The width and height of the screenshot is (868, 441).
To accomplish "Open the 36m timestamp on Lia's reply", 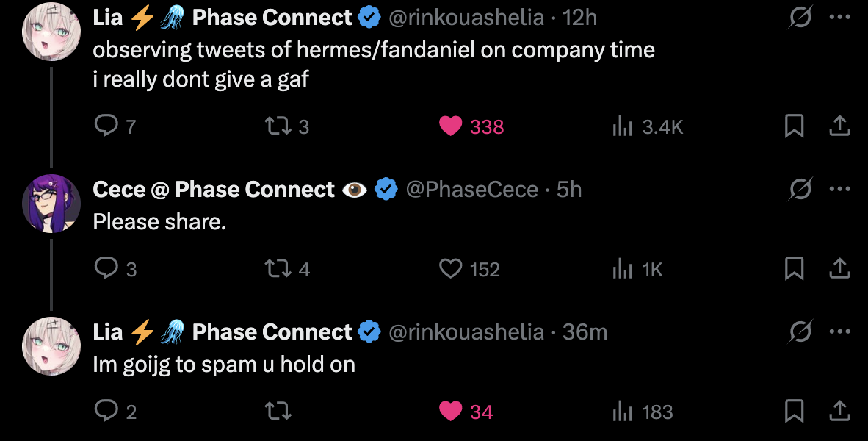I will 585,332.
